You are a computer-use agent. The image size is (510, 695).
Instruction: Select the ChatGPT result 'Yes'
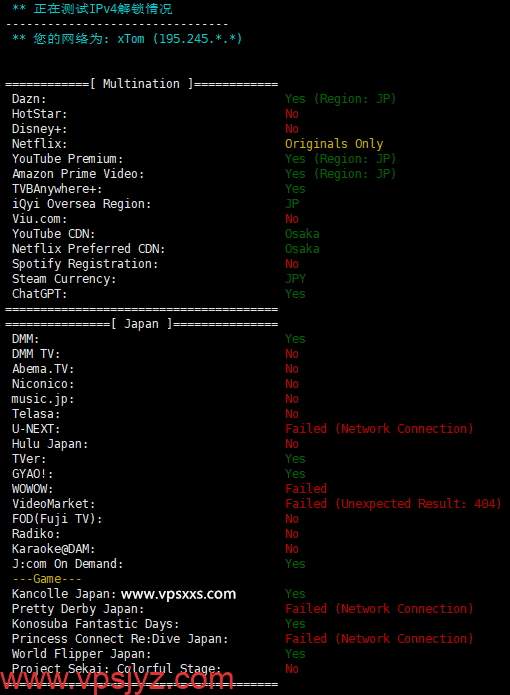pyautogui.click(x=296, y=294)
